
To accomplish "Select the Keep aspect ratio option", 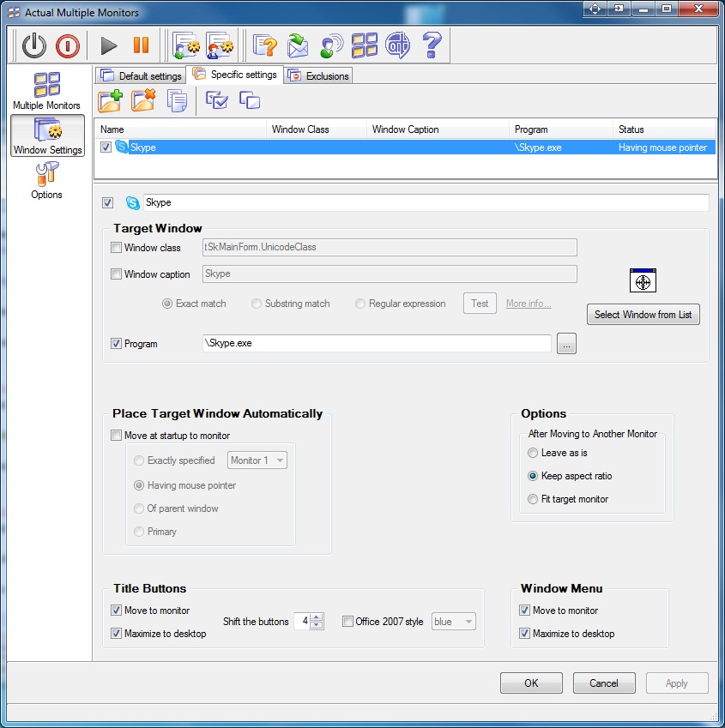I will click(x=533, y=476).
